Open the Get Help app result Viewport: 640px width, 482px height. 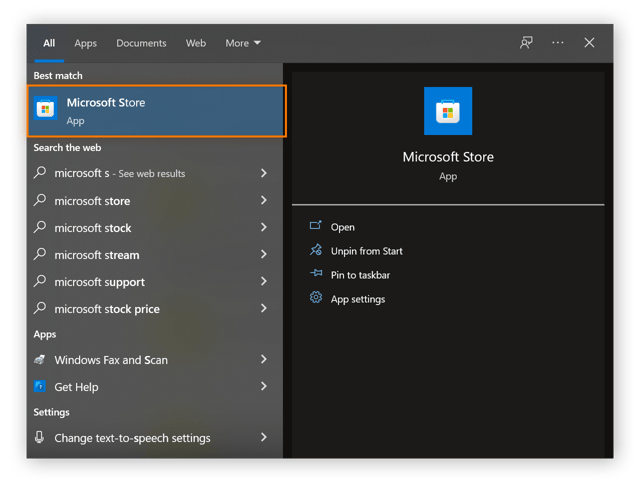point(76,387)
